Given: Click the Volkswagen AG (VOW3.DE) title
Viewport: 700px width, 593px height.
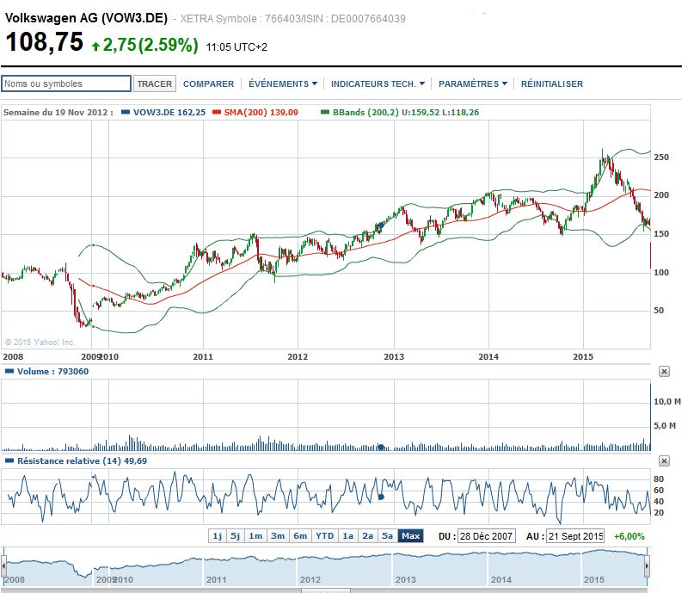Looking at the screenshot, I should click(x=86, y=18).
